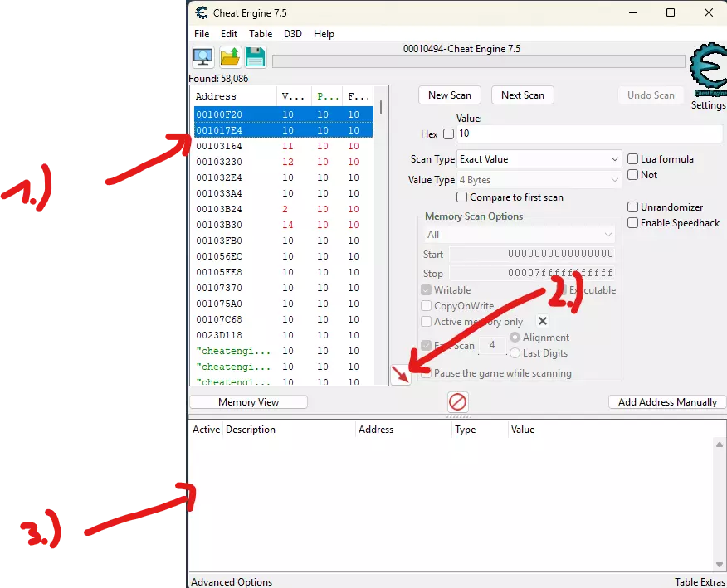
Task: Click the address table scroll up arrow
Action: click(720, 445)
